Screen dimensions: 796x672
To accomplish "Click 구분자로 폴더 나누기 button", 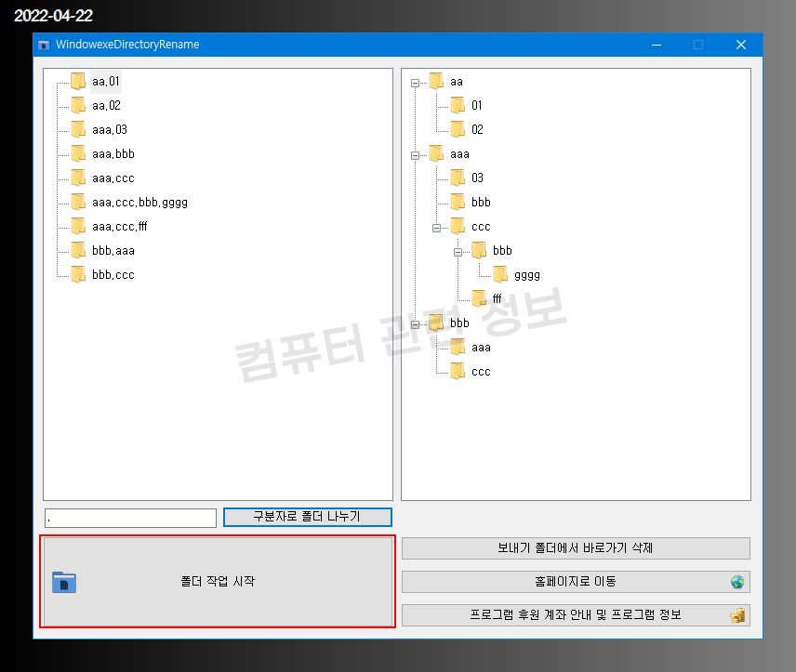I will pyautogui.click(x=308, y=517).
